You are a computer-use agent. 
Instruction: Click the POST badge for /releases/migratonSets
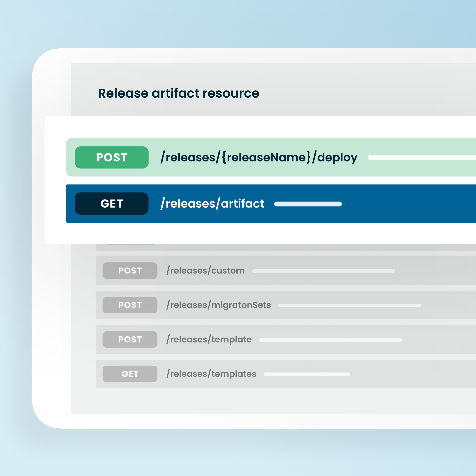130,305
